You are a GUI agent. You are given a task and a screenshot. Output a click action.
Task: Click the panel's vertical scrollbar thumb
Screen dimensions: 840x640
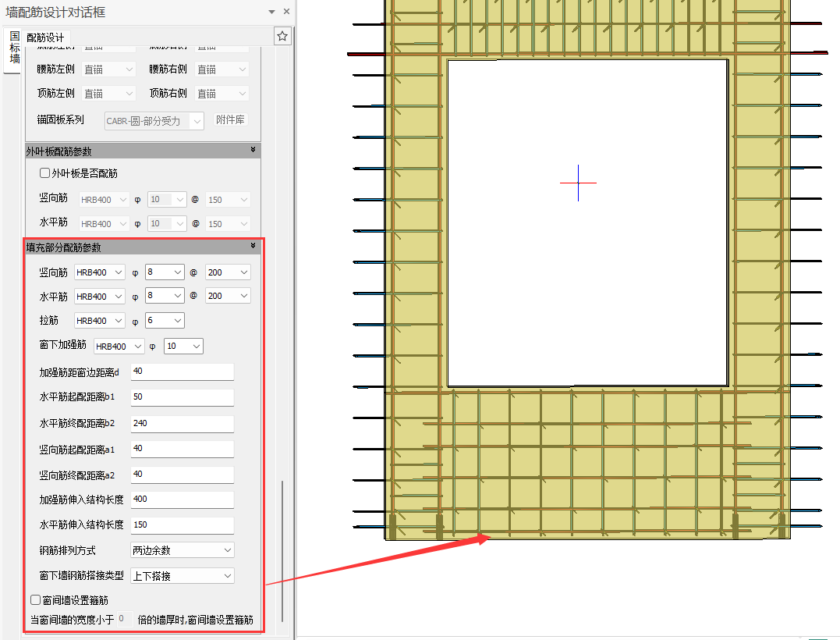[x=282, y=550]
